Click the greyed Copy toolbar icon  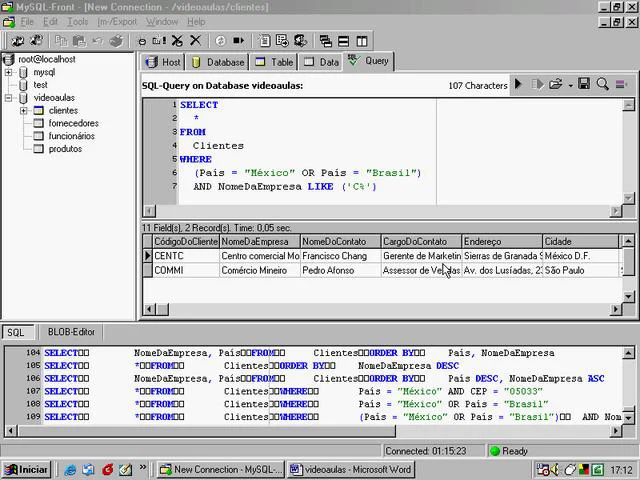pos(61,40)
